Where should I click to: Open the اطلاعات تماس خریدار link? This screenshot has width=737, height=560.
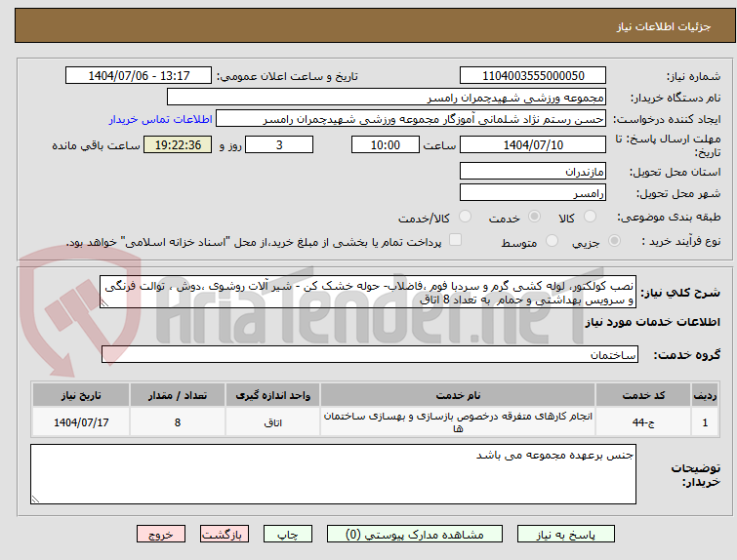(x=161, y=119)
